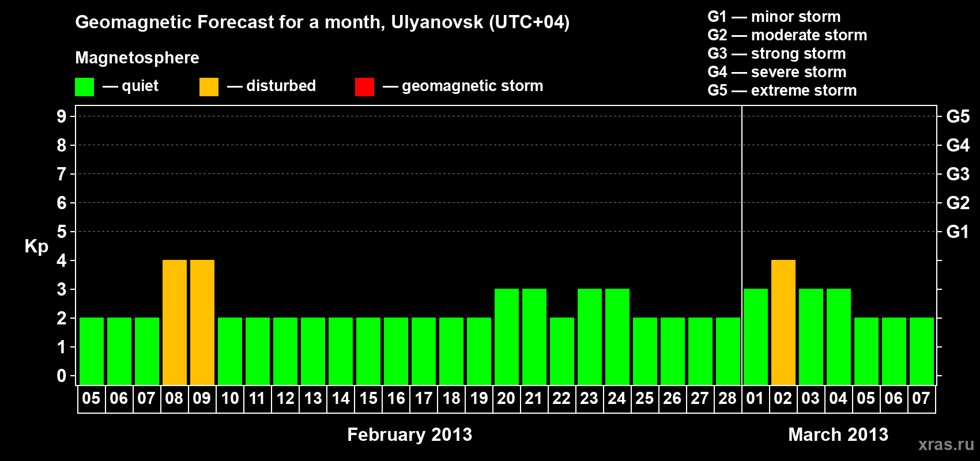This screenshot has height=461, width=980.
Task: Click the 'G4 — severe storm' legend text
Action: [777, 72]
